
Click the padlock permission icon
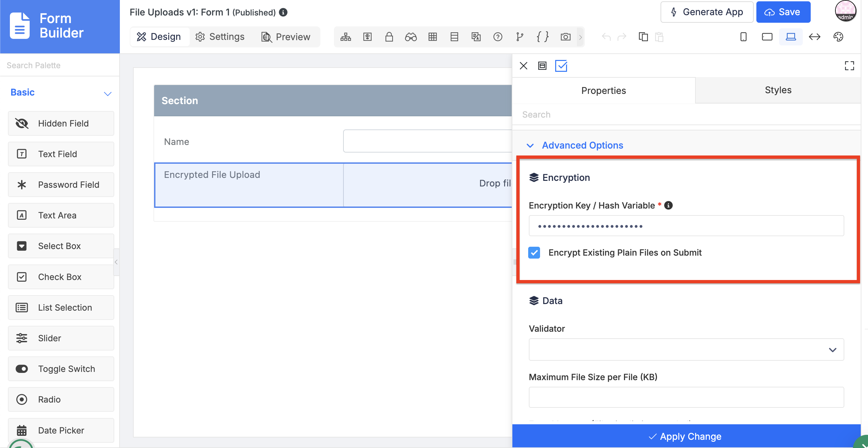[x=389, y=37]
